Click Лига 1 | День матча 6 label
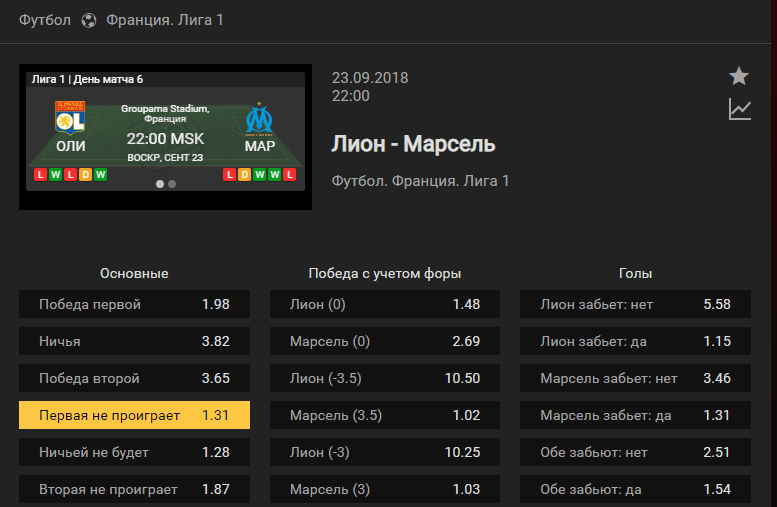 click(x=87, y=79)
